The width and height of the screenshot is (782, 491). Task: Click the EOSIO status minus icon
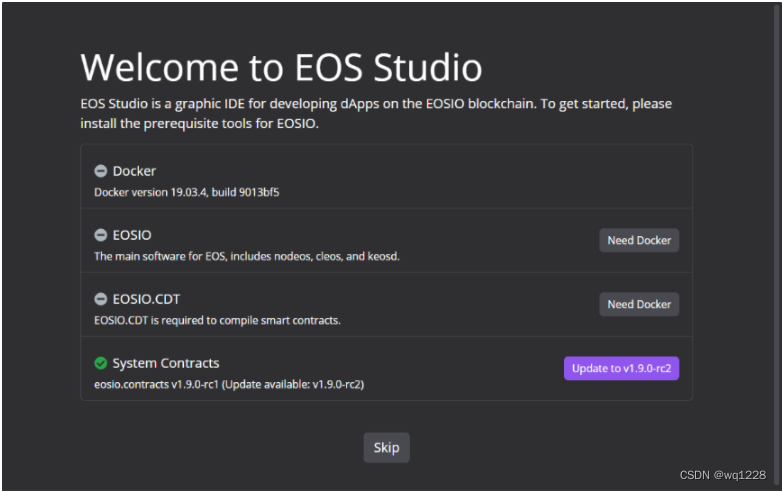tap(101, 235)
